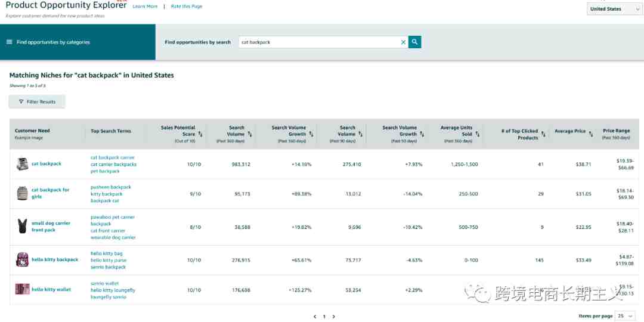
Task: Click the 9/10 sales potential score
Action: click(195, 194)
